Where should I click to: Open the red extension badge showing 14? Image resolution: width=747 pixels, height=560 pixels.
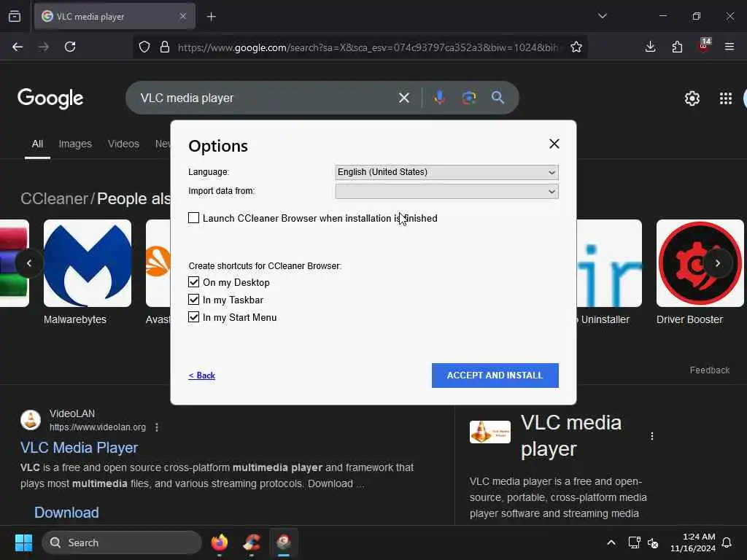click(704, 45)
